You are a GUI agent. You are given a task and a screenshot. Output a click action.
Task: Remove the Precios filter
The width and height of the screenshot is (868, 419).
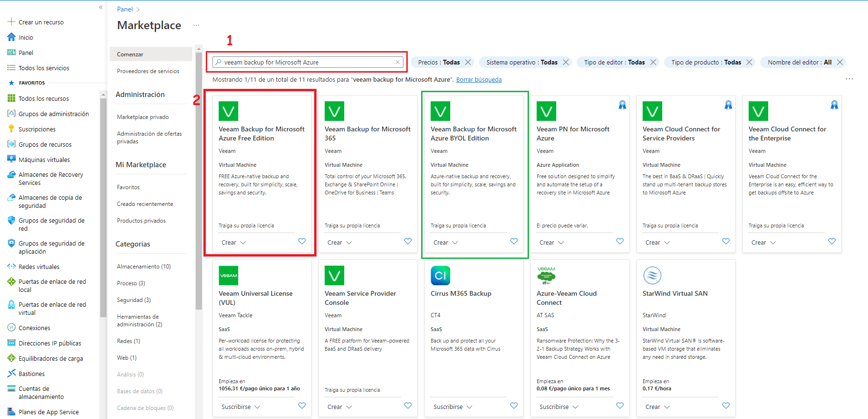(x=468, y=62)
